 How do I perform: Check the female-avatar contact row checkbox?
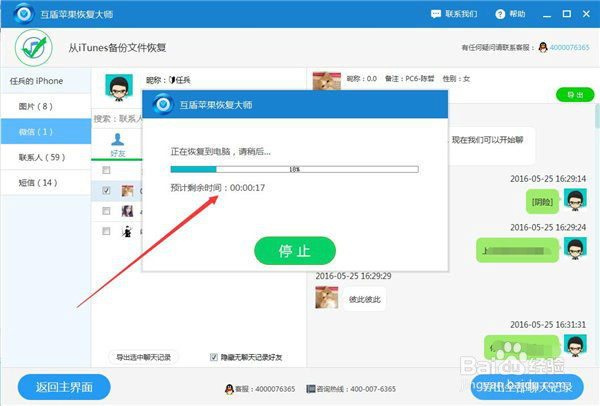point(106,211)
